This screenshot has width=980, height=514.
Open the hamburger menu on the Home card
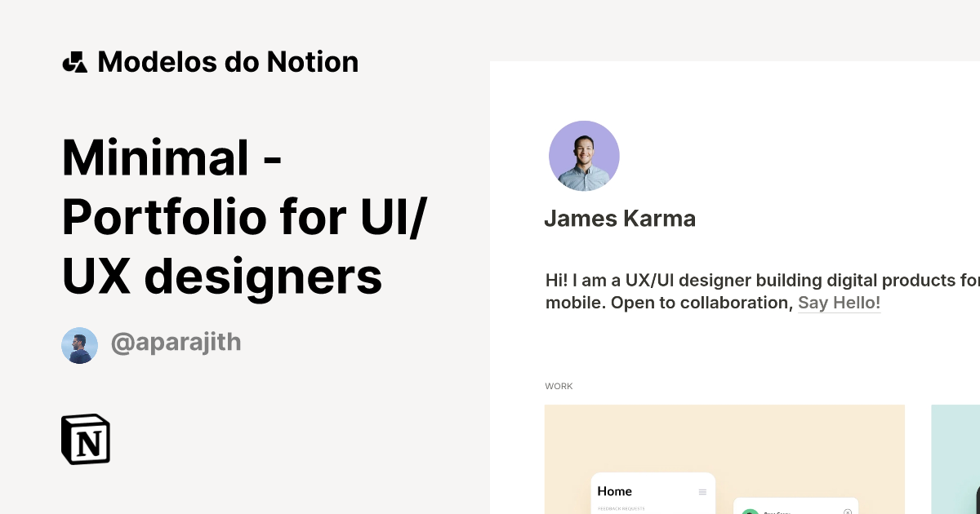coord(702,491)
